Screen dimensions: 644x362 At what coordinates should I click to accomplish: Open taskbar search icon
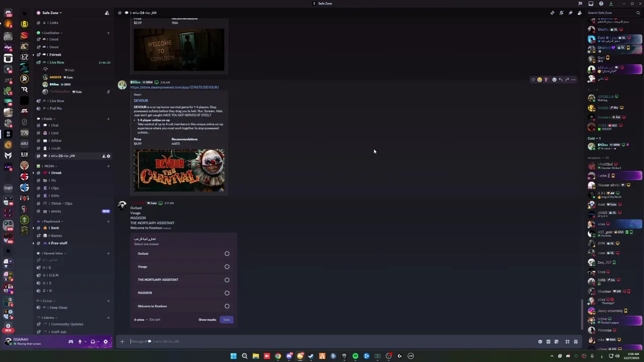click(245, 356)
